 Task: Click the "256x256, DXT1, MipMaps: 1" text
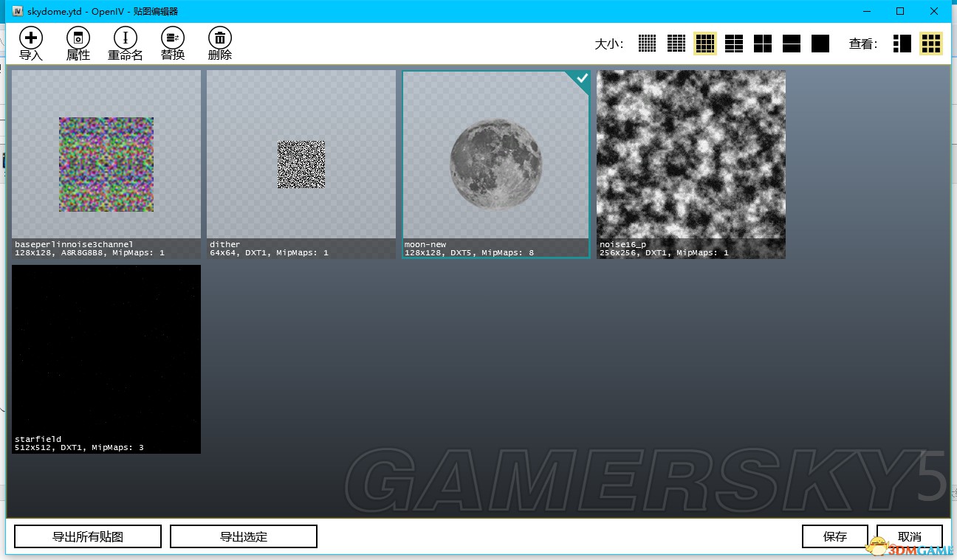point(664,253)
